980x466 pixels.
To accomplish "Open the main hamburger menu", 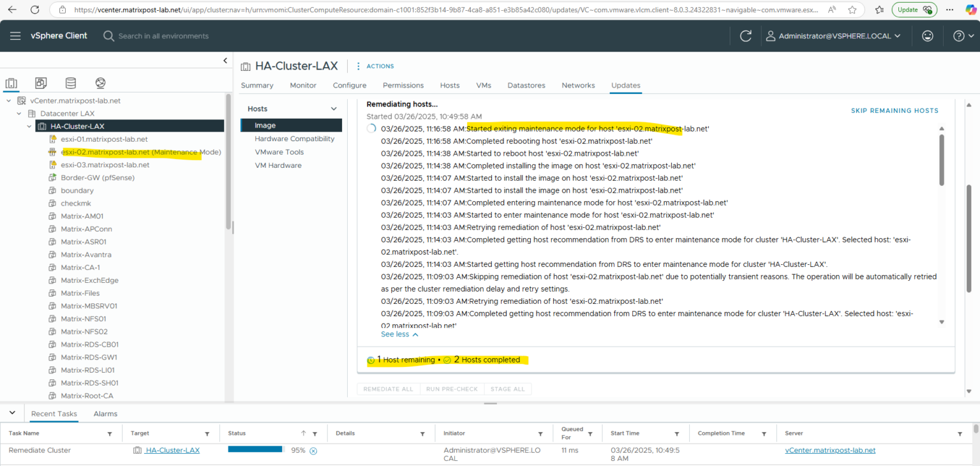I will (x=15, y=36).
